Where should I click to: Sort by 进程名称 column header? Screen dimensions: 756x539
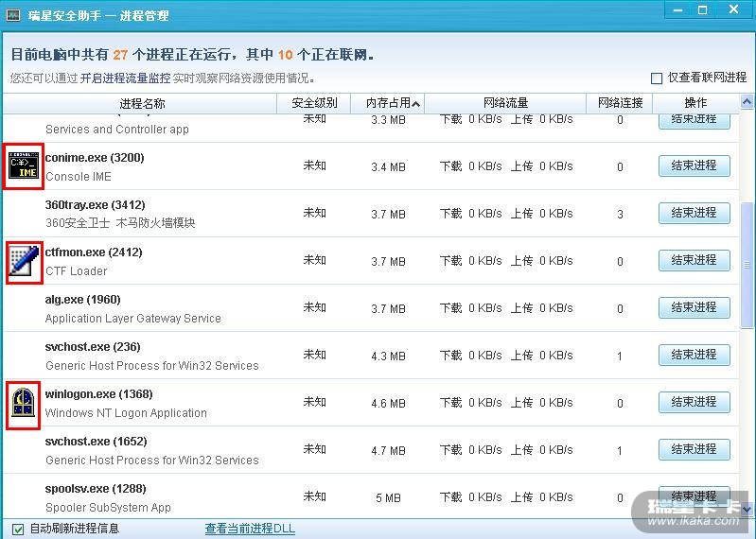142,103
